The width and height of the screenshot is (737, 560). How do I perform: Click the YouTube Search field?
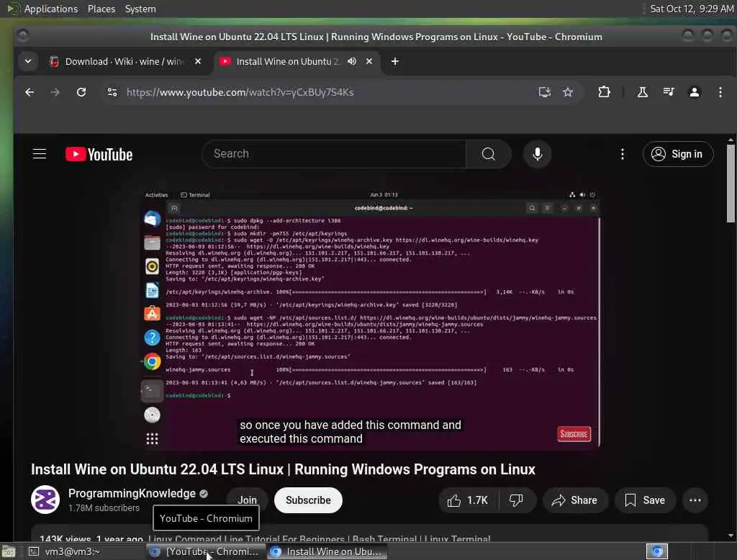click(x=334, y=154)
